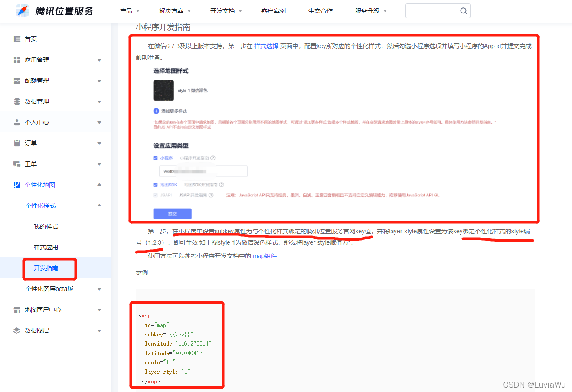The width and height of the screenshot is (572, 392).
Task: Open the 解决方案 top navigation dropdown
Action: tap(175, 11)
